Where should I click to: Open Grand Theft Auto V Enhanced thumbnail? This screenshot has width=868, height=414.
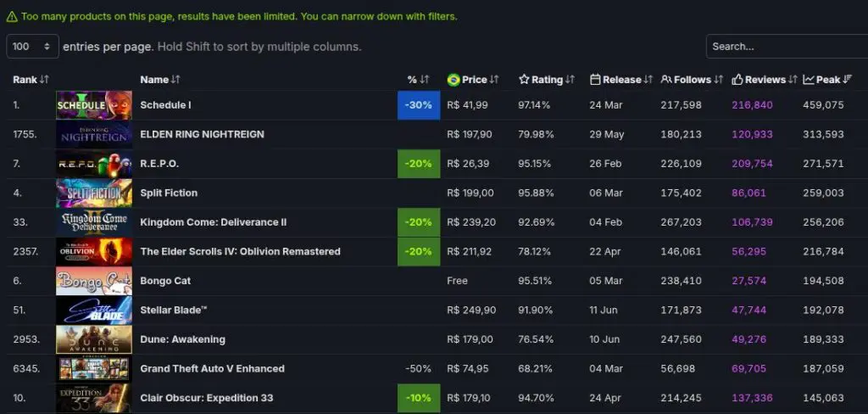(94, 369)
